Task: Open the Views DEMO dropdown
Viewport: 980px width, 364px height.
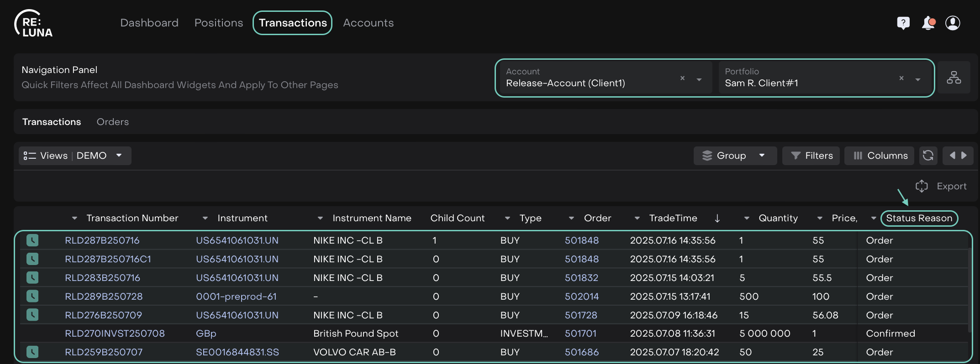Action: [x=75, y=156]
